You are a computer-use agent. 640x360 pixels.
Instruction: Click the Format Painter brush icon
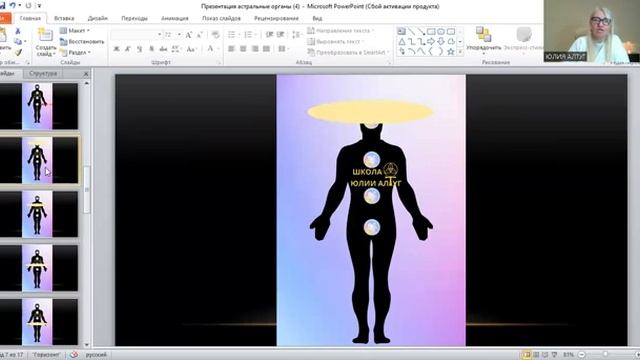[18, 53]
